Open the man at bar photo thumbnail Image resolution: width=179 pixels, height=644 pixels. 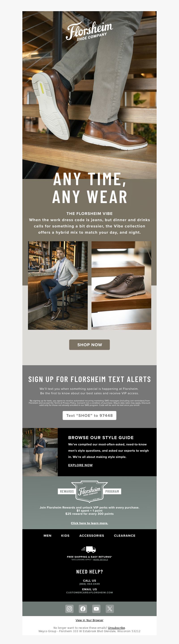(58, 285)
